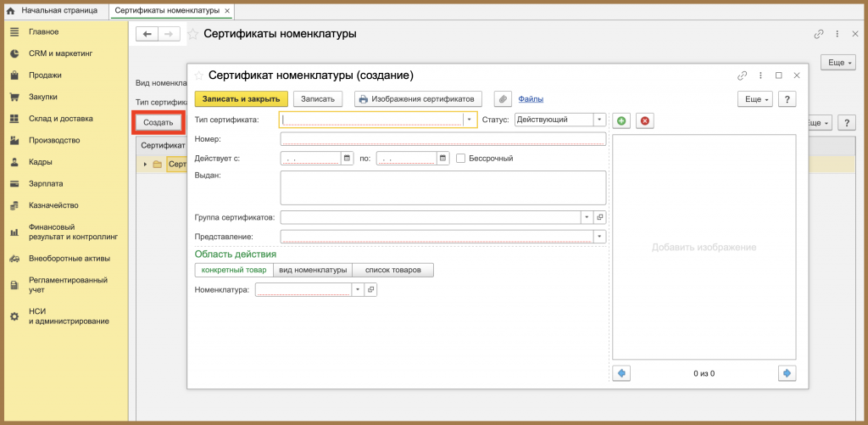Click the home icon of Начальная страница
The height and width of the screenshot is (425, 868).
[10, 10]
